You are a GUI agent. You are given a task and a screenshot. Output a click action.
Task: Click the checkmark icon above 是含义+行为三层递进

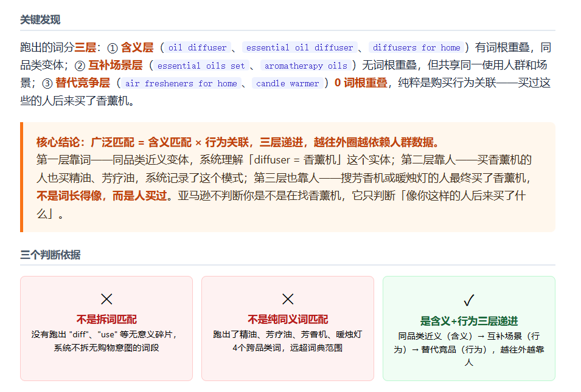pos(469,300)
